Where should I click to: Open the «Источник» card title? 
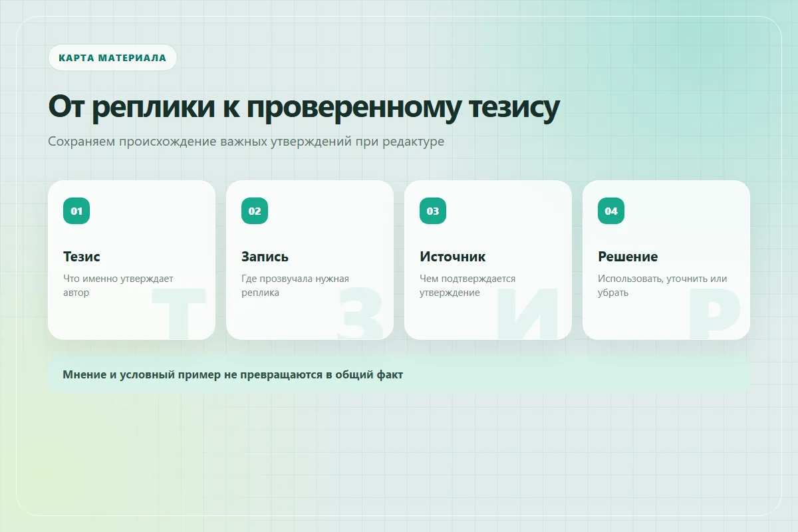[x=453, y=257]
